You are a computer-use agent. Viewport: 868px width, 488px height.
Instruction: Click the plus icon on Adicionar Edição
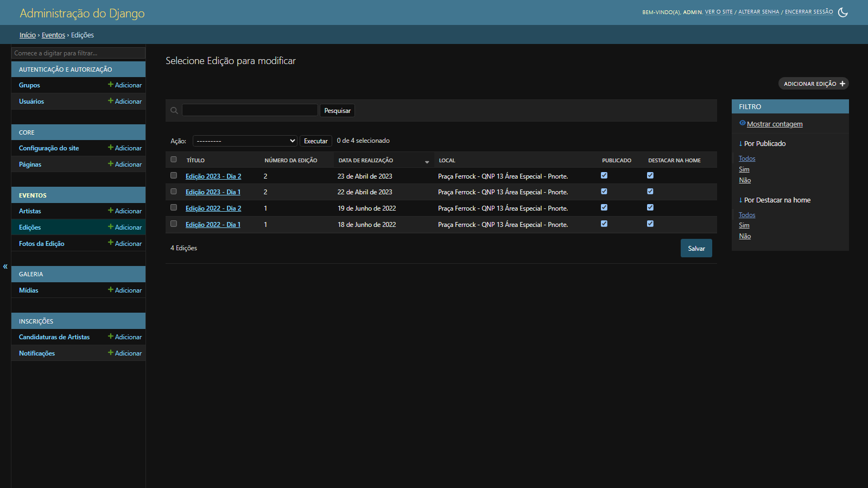click(x=842, y=84)
